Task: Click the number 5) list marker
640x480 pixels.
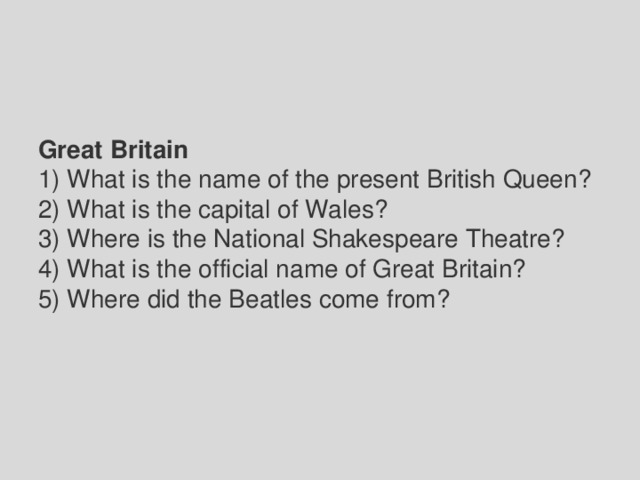Action: tap(49, 299)
